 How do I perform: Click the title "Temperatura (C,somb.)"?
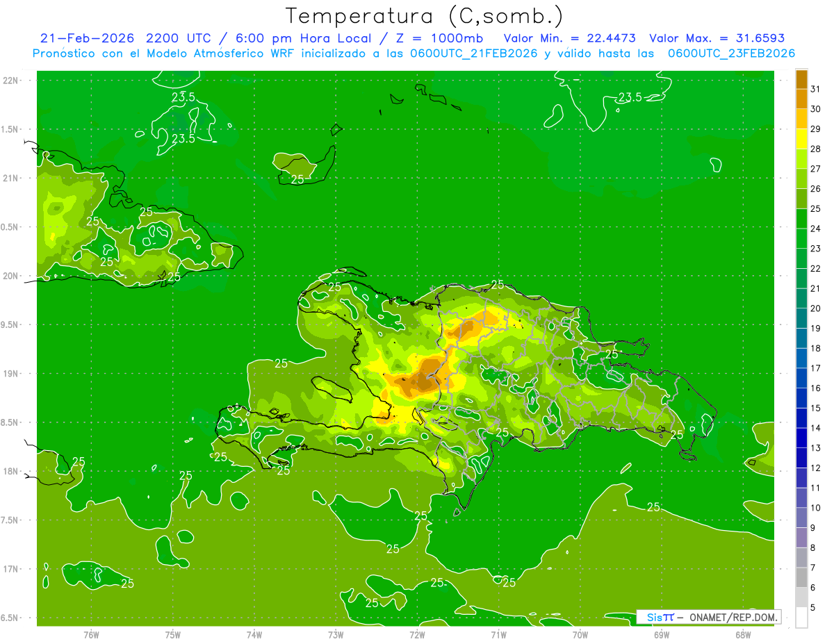pyautogui.click(x=425, y=16)
